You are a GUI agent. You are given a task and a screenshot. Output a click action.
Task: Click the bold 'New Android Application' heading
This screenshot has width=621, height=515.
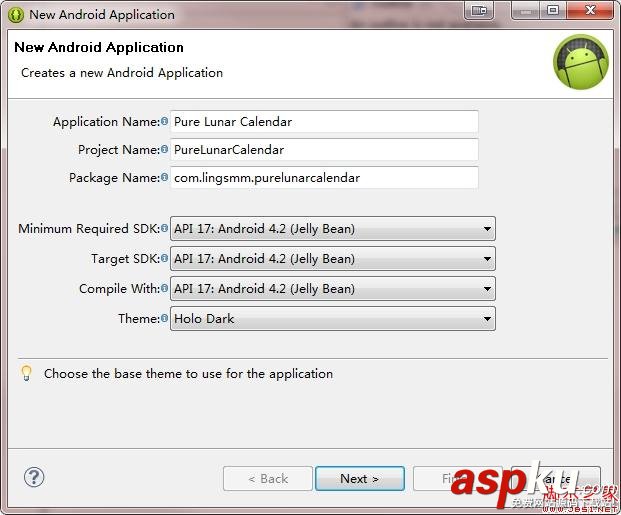click(99, 47)
